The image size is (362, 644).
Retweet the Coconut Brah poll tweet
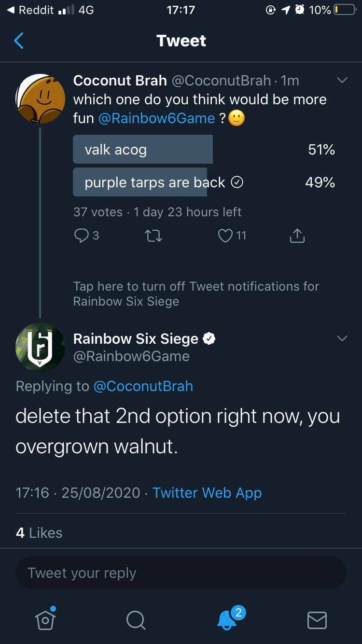(x=153, y=236)
